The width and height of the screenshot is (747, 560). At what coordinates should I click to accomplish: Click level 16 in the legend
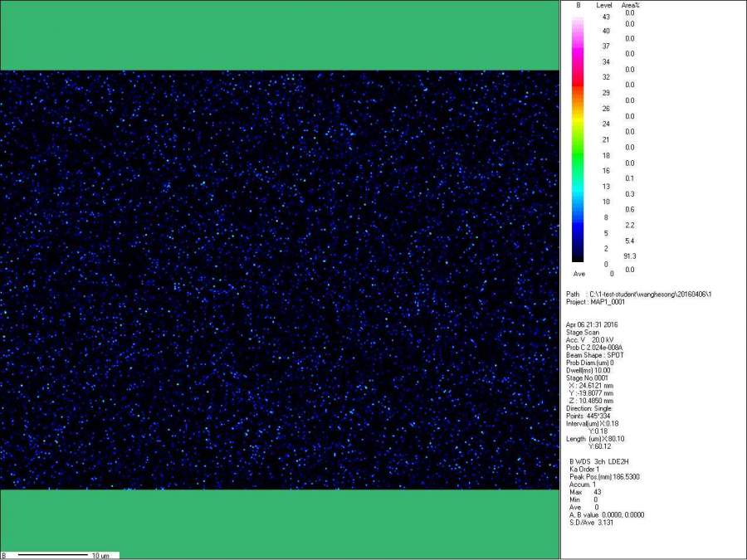click(x=606, y=170)
